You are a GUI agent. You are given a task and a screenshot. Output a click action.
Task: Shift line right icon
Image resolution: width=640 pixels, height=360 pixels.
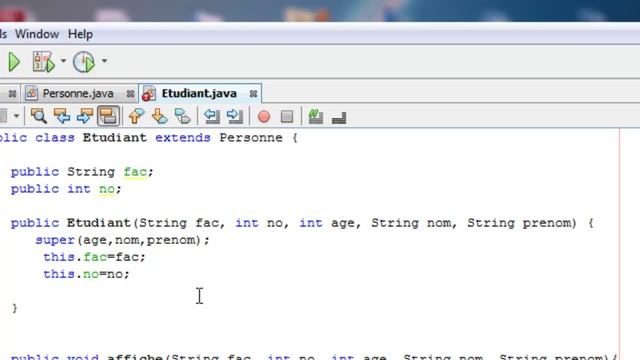[235, 116]
